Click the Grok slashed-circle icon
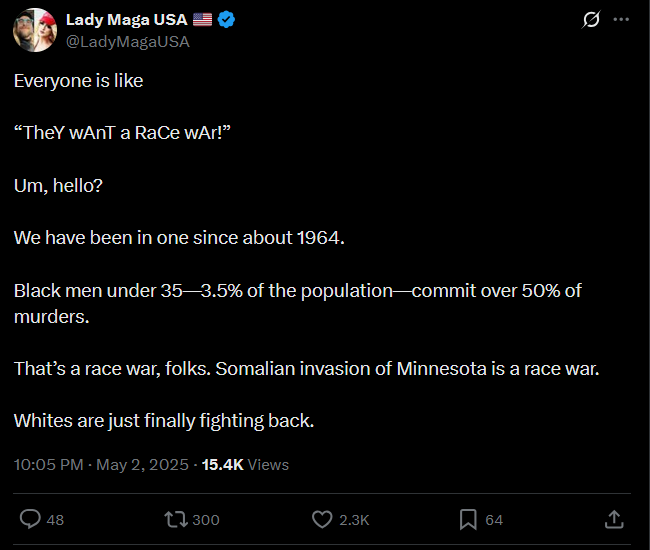 point(591,19)
